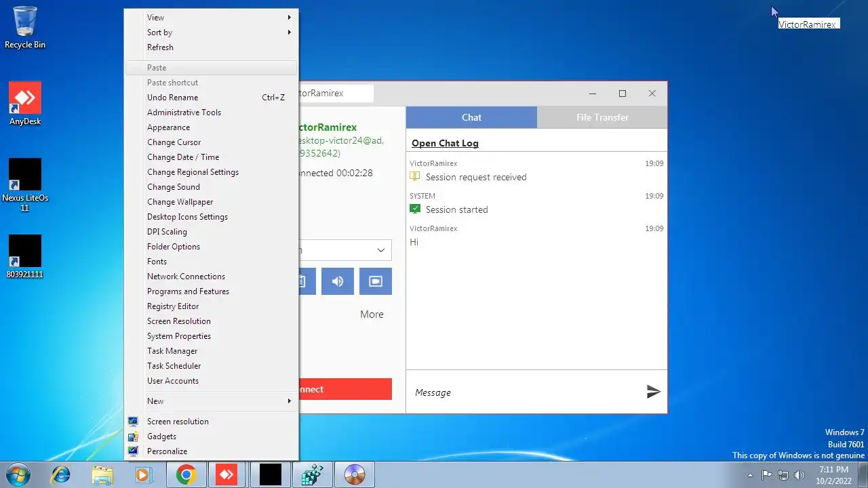Open the volume tray icon
Image resolution: width=868 pixels, height=488 pixels.
click(800, 475)
